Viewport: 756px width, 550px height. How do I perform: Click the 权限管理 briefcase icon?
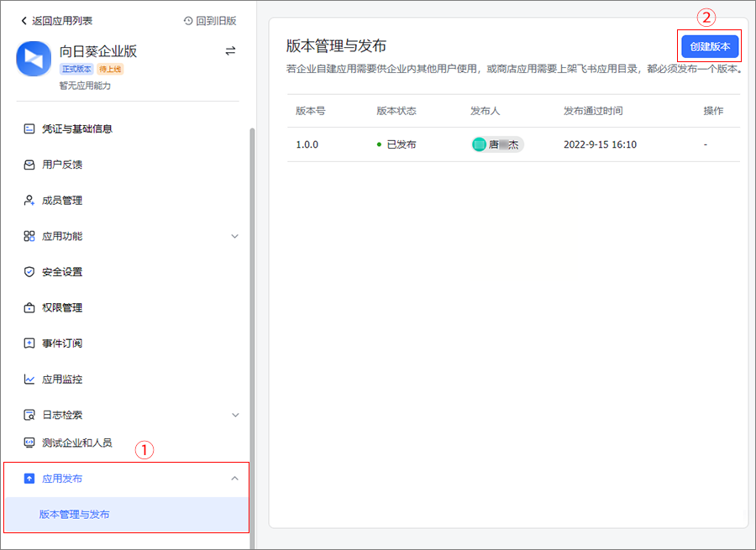(x=29, y=308)
